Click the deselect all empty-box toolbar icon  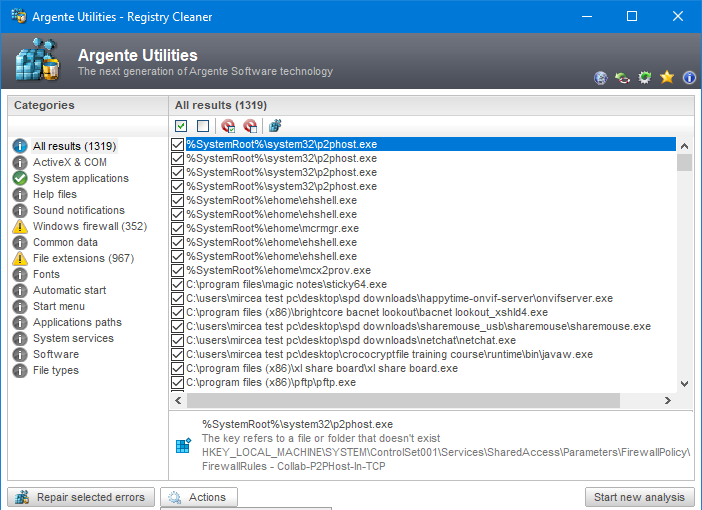pyautogui.click(x=203, y=126)
